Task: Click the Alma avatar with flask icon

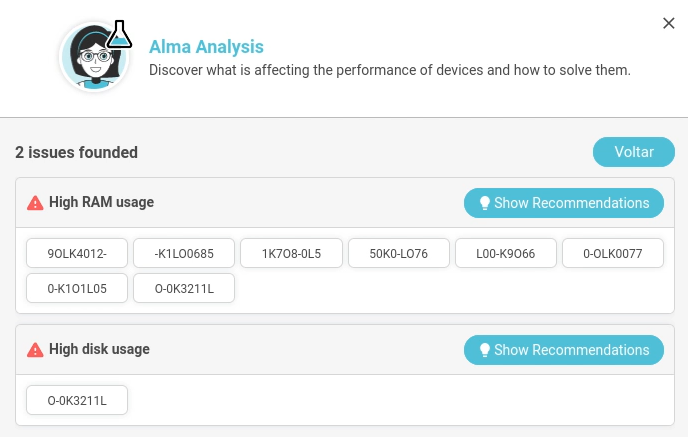Action: tap(95, 56)
